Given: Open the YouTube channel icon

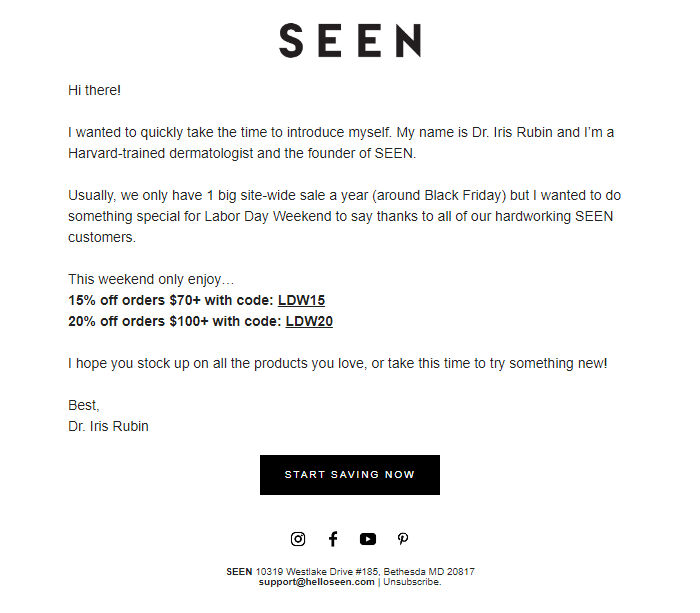Looking at the screenshot, I should click(368, 539).
